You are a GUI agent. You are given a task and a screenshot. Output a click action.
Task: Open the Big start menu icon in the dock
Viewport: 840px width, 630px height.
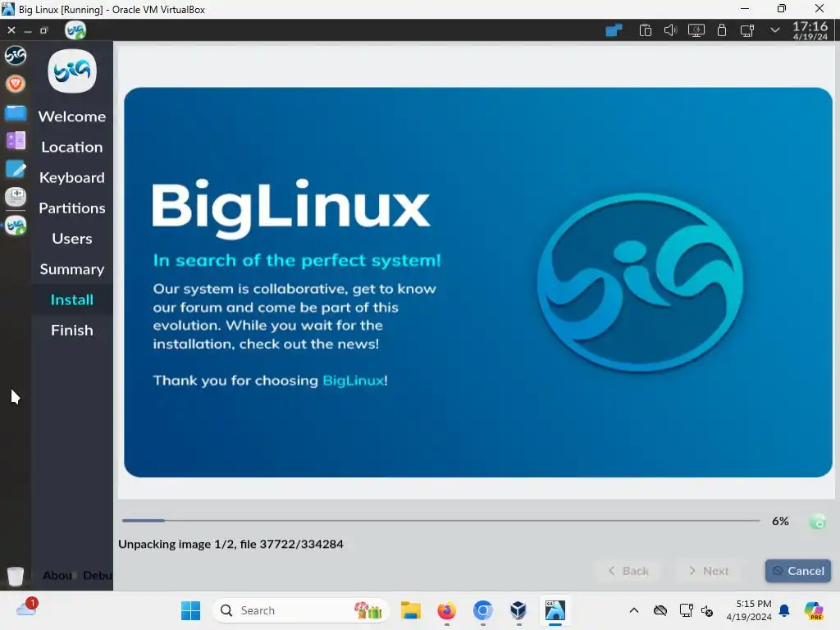tap(15, 55)
